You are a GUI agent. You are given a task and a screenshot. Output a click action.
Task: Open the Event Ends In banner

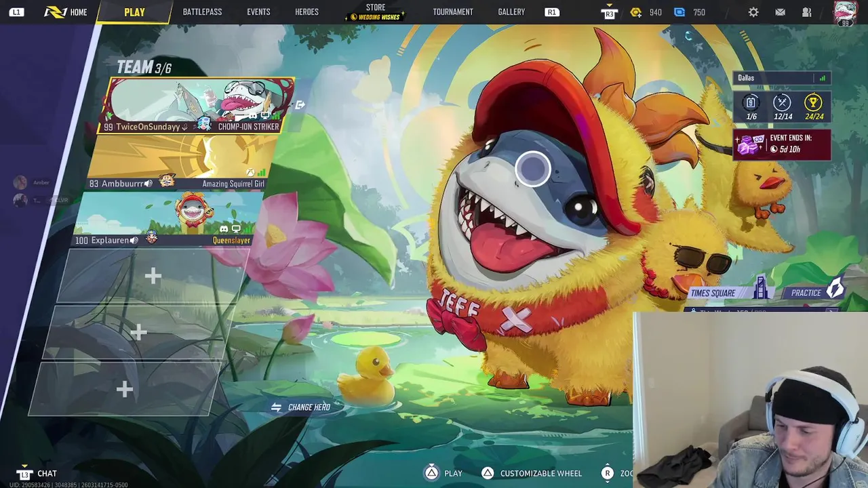point(781,144)
